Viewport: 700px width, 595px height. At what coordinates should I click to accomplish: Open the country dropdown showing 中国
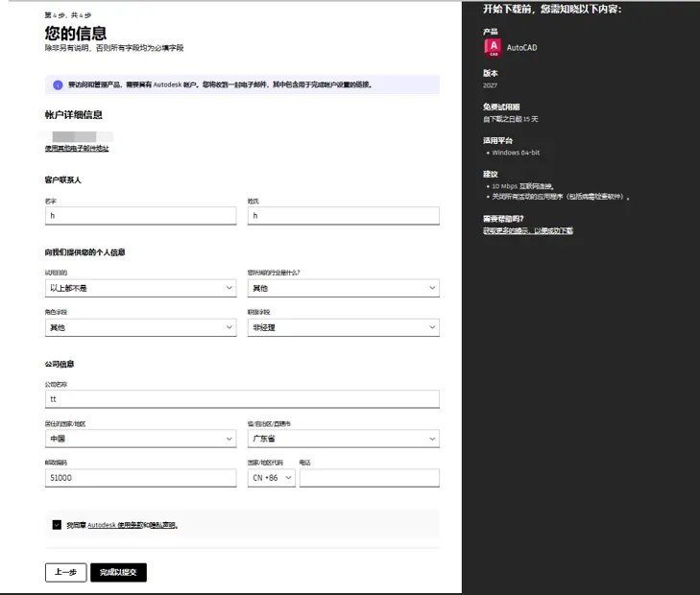pyautogui.click(x=140, y=439)
